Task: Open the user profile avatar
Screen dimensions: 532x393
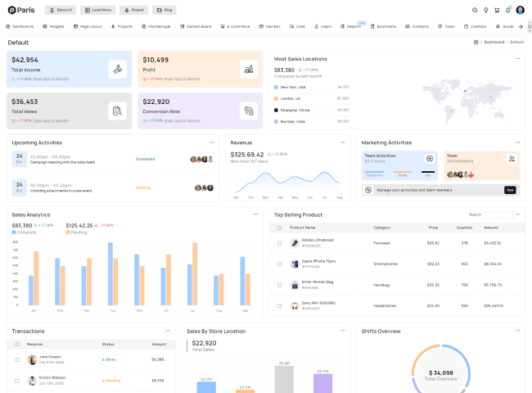Action: click(x=521, y=10)
